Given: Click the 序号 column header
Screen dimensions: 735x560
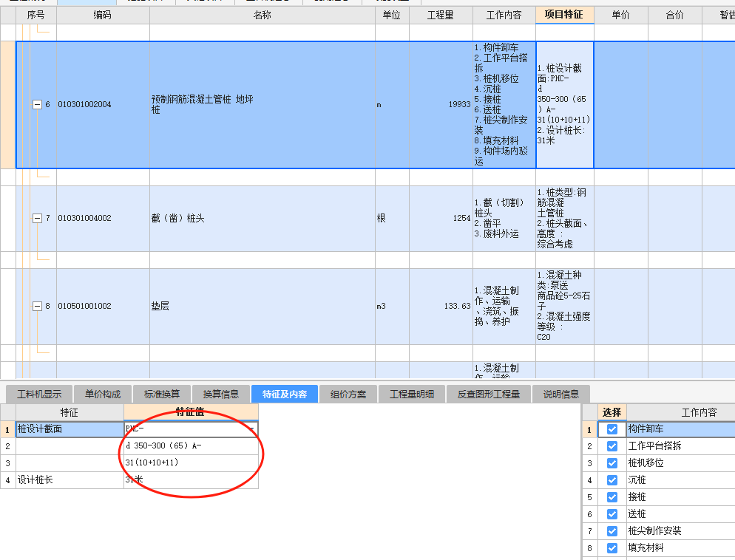Looking at the screenshot, I should (36, 15).
